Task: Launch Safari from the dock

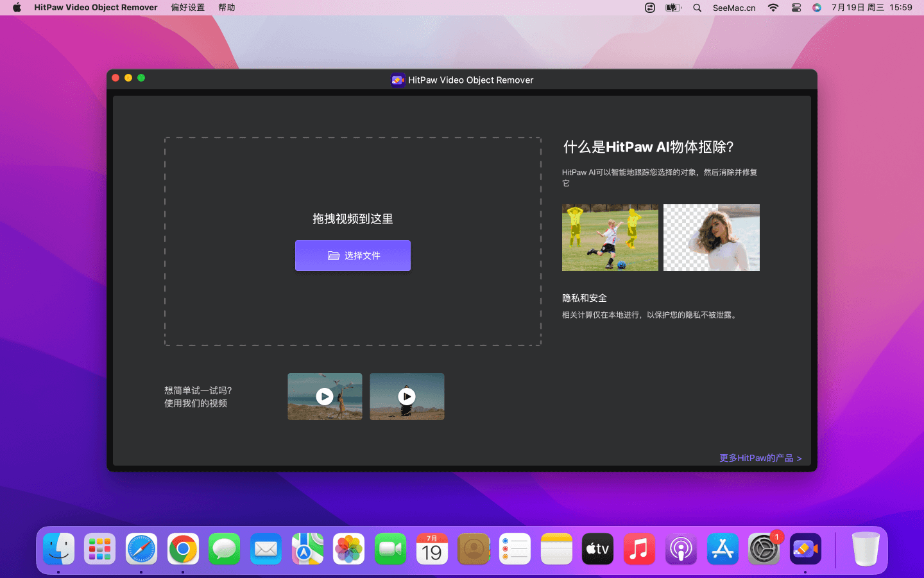Action: coord(141,549)
